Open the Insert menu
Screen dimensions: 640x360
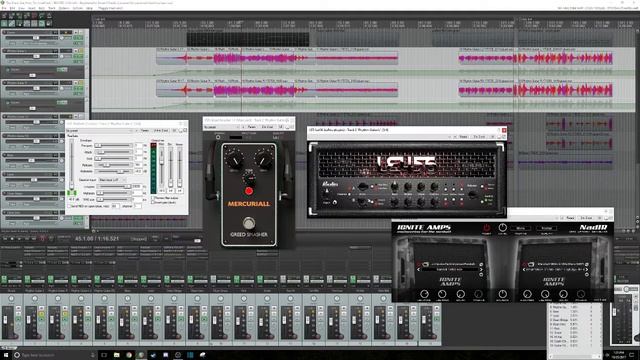31,8
